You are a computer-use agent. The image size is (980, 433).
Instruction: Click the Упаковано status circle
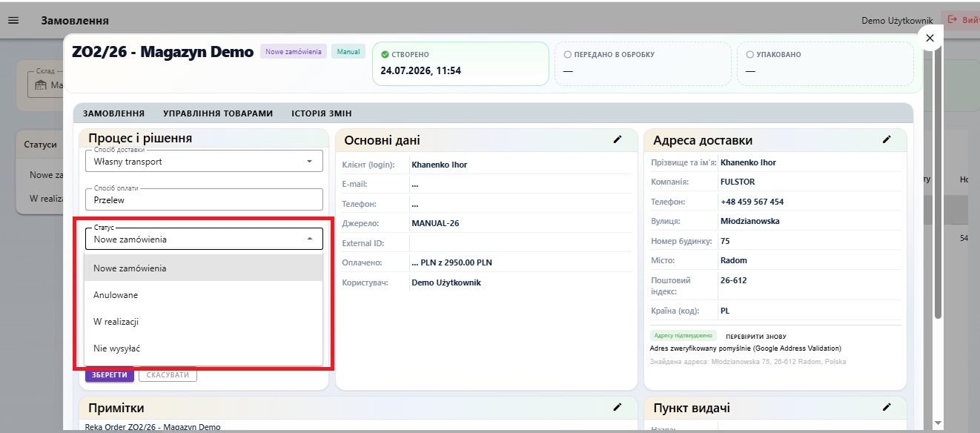749,54
